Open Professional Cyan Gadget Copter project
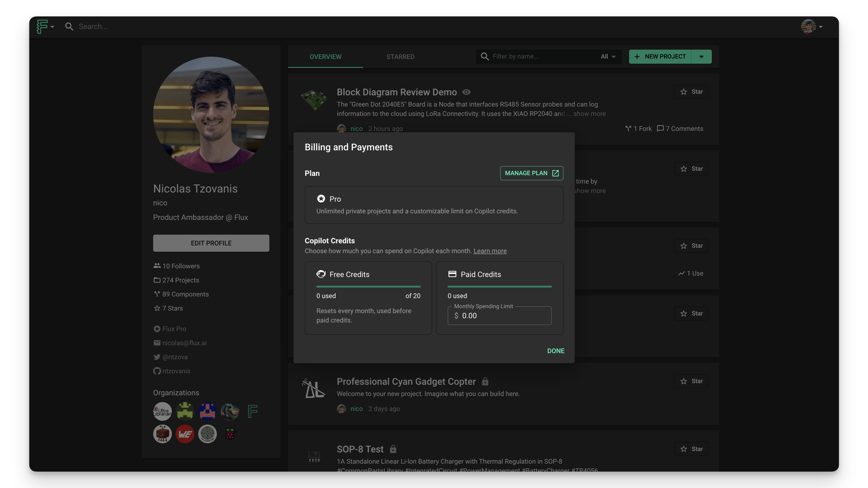This screenshot has width=868, height=488. 406,382
